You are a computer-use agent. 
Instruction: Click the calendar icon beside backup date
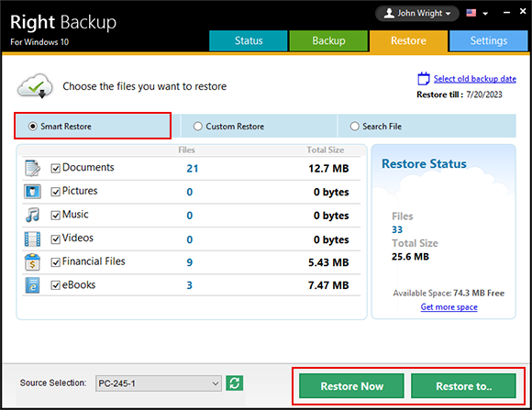point(424,78)
